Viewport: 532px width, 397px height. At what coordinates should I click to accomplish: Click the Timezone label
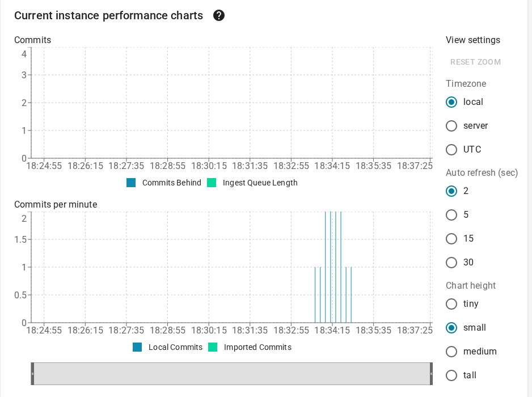coord(466,83)
